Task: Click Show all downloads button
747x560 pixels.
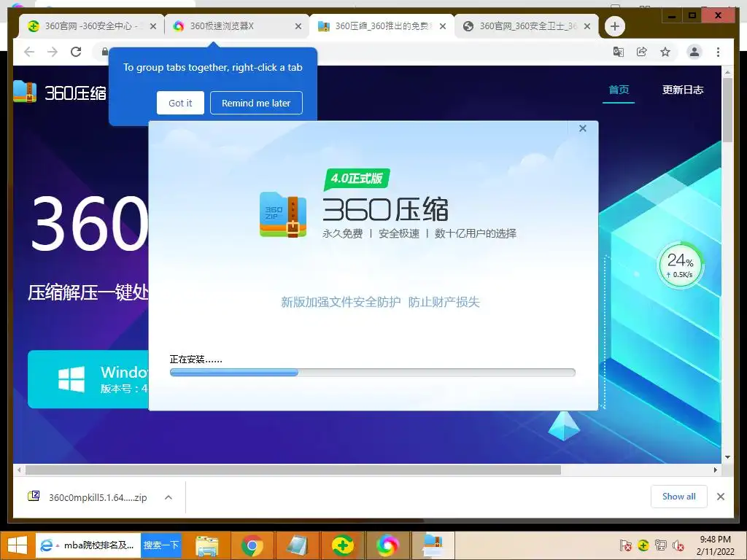Action: coord(678,497)
